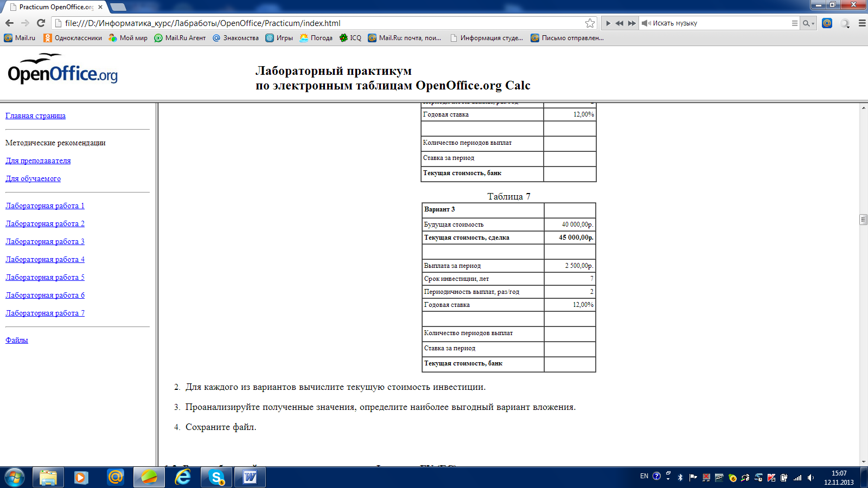Open the Мой мир bookmark

[x=128, y=38]
